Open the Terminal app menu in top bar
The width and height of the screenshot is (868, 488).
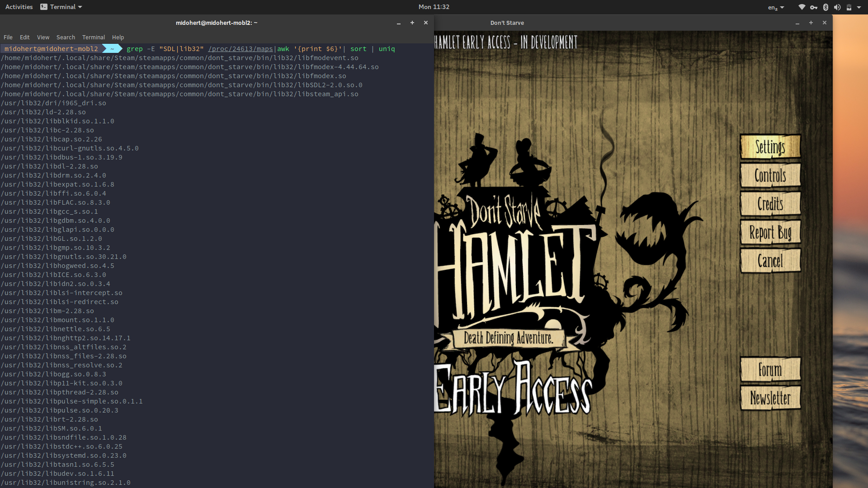[x=61, y=7]
